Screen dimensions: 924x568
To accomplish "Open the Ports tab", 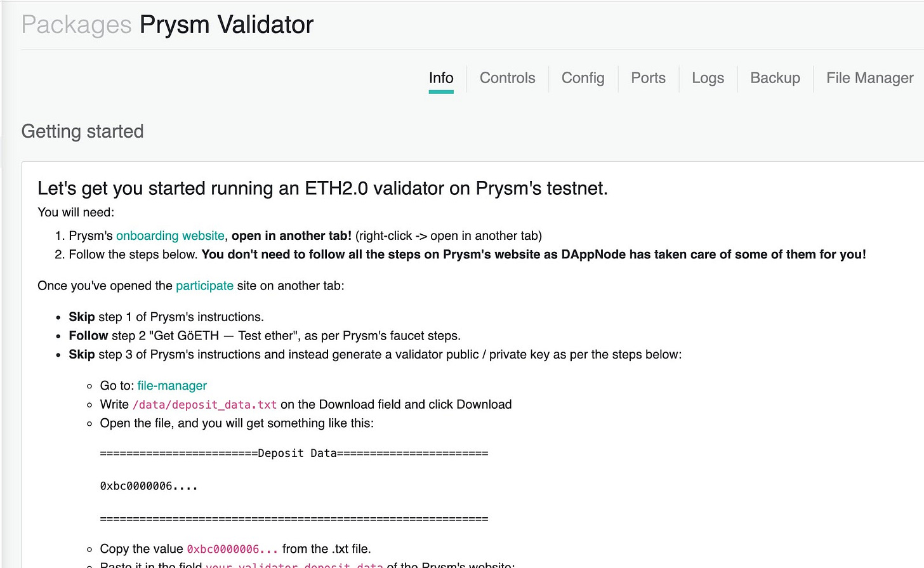I will [648, 78].
